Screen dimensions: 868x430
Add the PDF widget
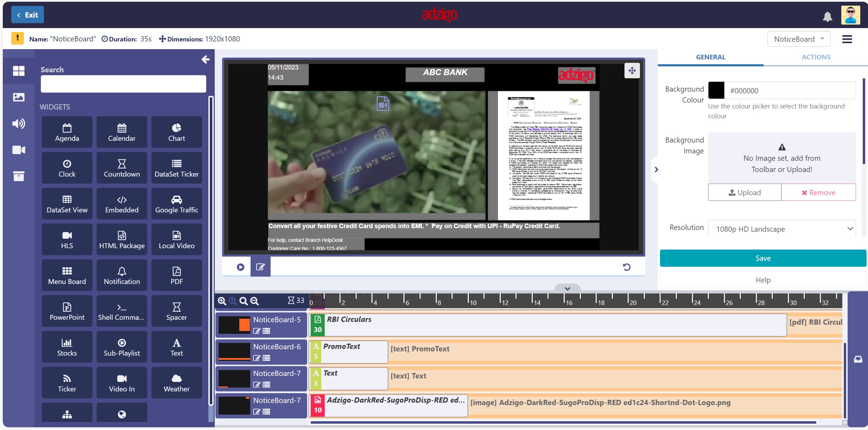[x=176, y=275]
